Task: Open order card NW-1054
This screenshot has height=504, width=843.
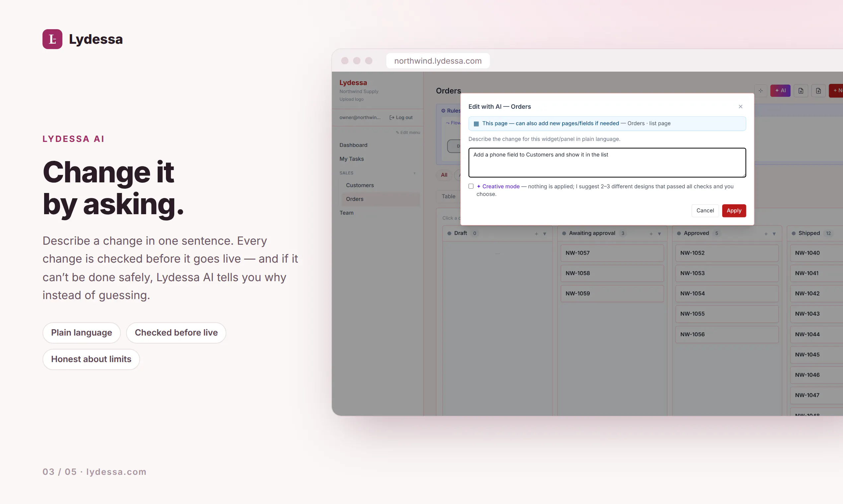Action: point(727,293)
